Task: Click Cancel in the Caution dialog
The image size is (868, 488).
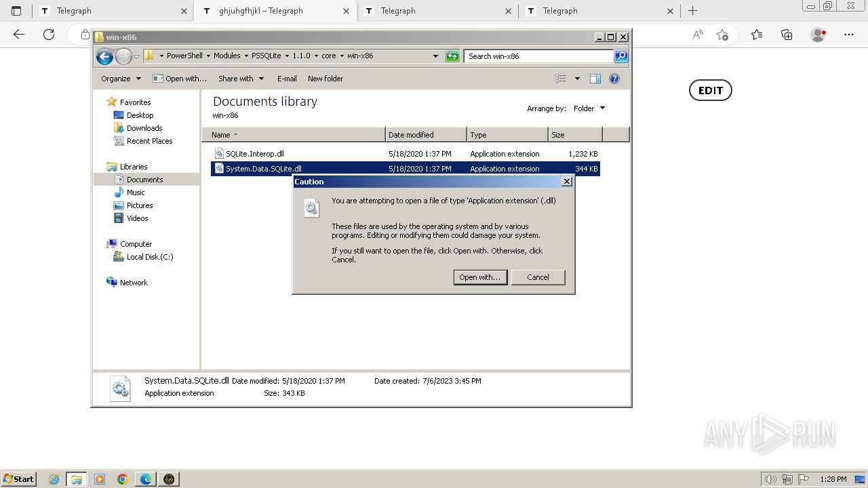Action: pos(538,277)
